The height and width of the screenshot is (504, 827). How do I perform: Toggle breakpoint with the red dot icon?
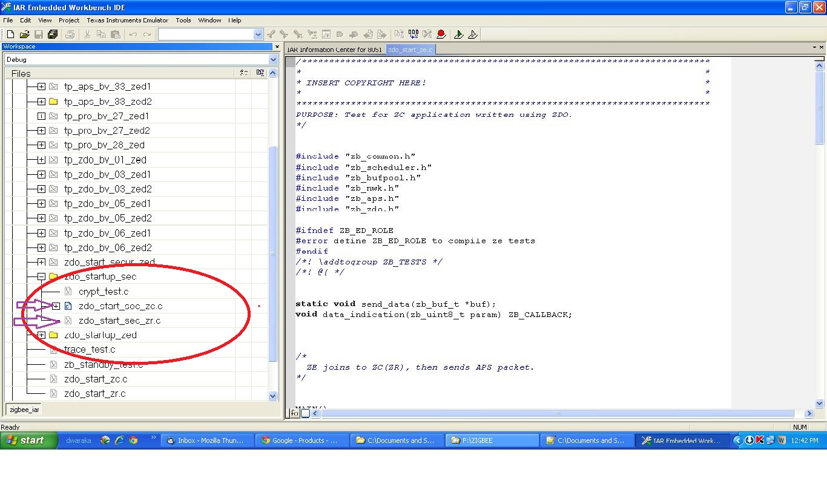(x=441, y=34)
